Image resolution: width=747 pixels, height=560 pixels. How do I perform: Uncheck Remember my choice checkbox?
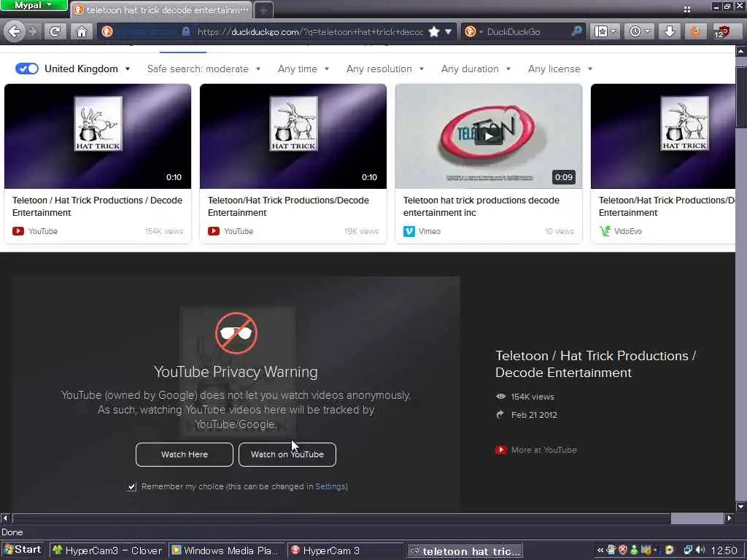pos(132,486)
